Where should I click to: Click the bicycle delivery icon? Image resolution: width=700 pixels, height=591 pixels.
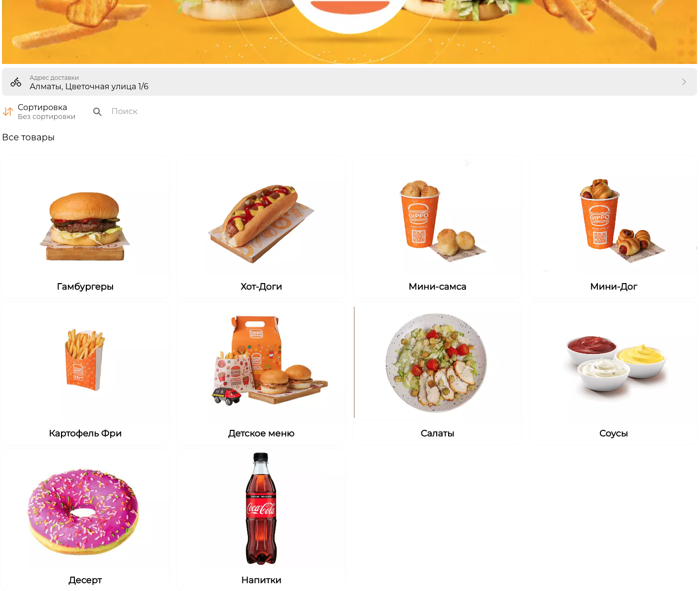click(x=16, y=82)
